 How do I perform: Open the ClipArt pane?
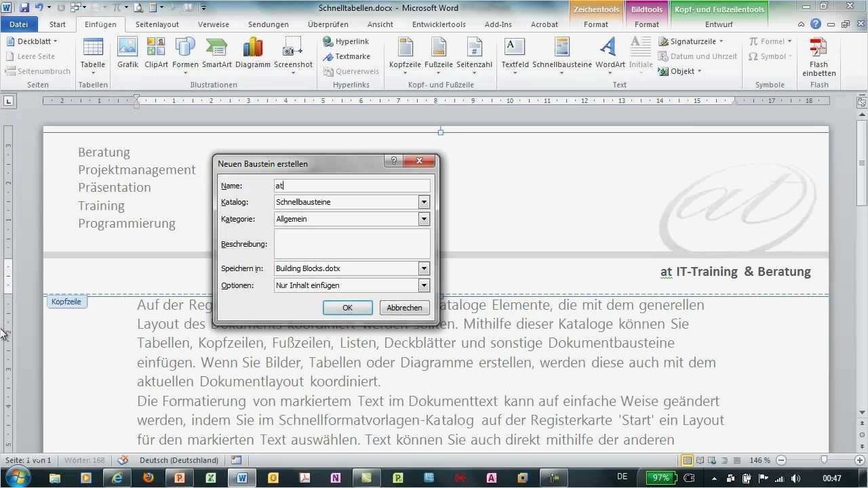pos(156,54)
